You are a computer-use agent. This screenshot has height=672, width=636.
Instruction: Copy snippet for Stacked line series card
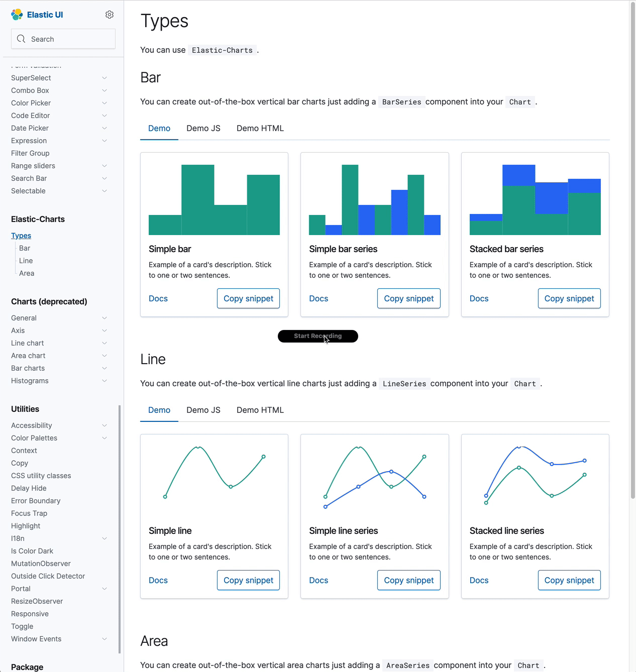click(569, 580)
